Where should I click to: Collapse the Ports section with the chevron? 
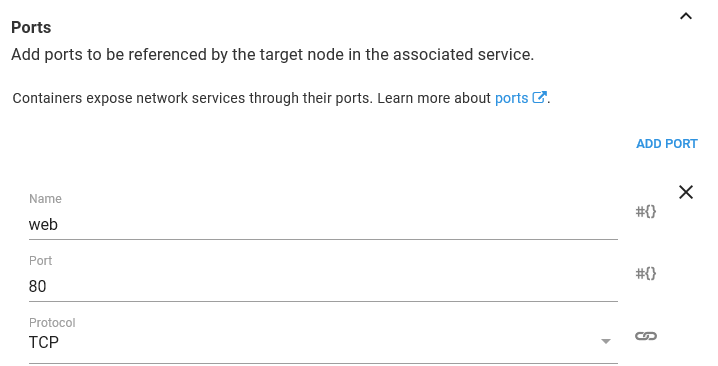pos(685,16)
